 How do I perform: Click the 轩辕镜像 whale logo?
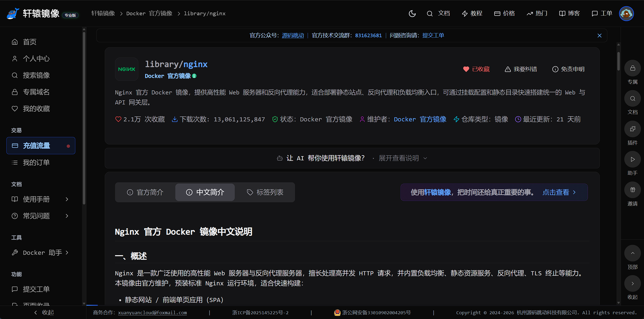point(13,13)
